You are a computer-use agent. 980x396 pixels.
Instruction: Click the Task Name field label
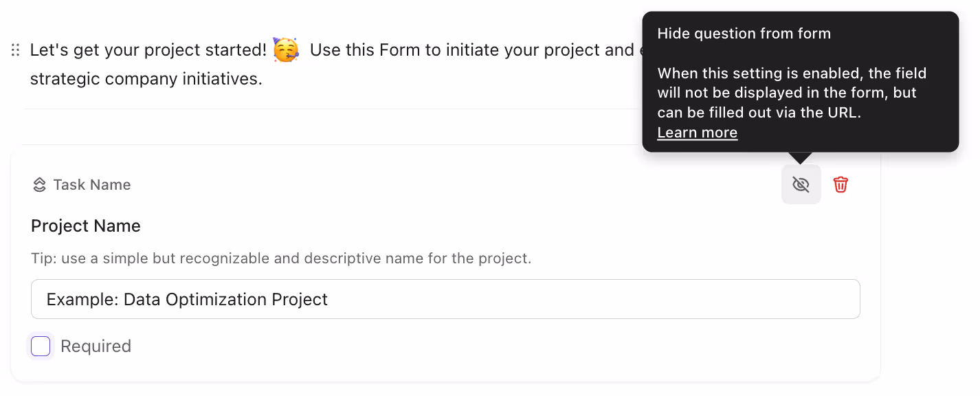tap(93, 184)
